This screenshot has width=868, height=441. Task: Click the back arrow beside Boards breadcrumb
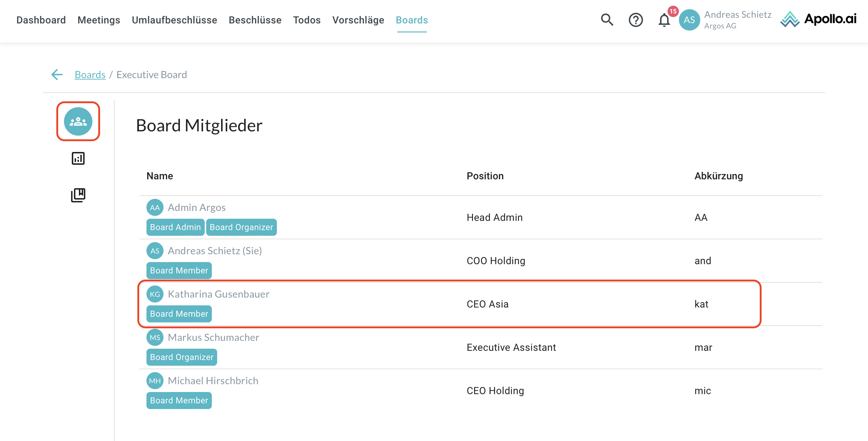point(57,75)
